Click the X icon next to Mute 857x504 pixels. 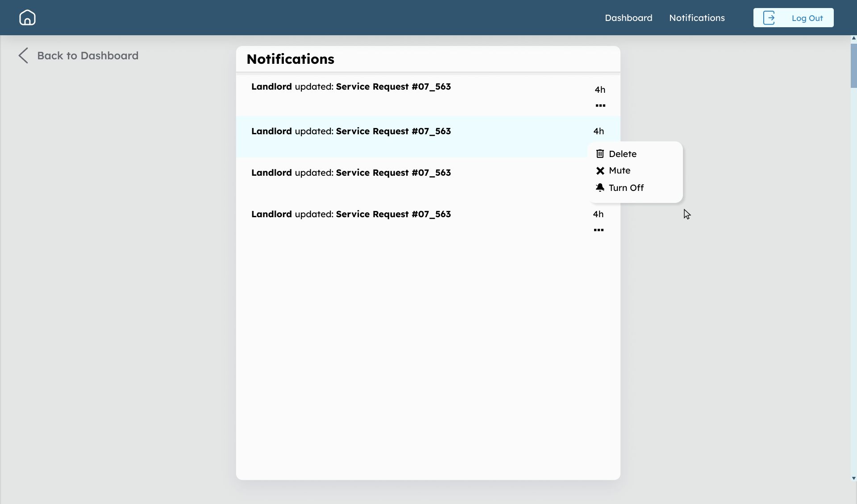click(x=600, y=170)
